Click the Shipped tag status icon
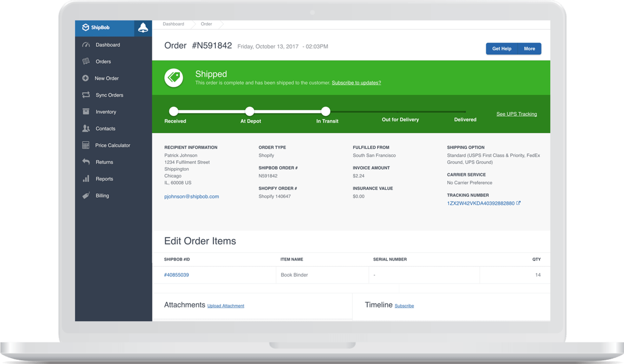 coord(174,78)
